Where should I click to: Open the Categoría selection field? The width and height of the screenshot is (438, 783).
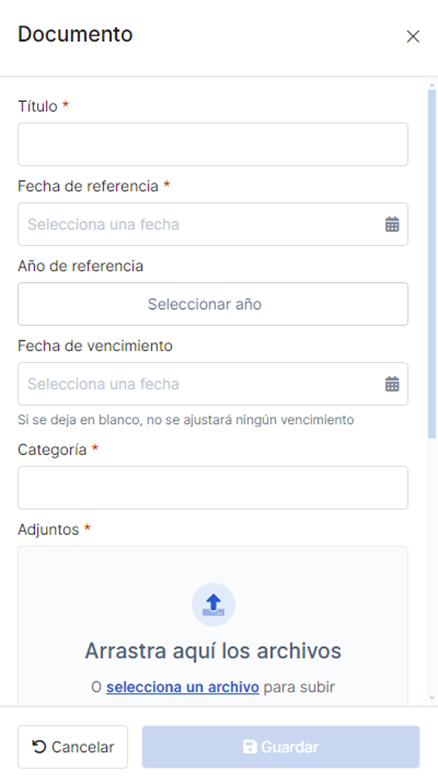(213, 488)
